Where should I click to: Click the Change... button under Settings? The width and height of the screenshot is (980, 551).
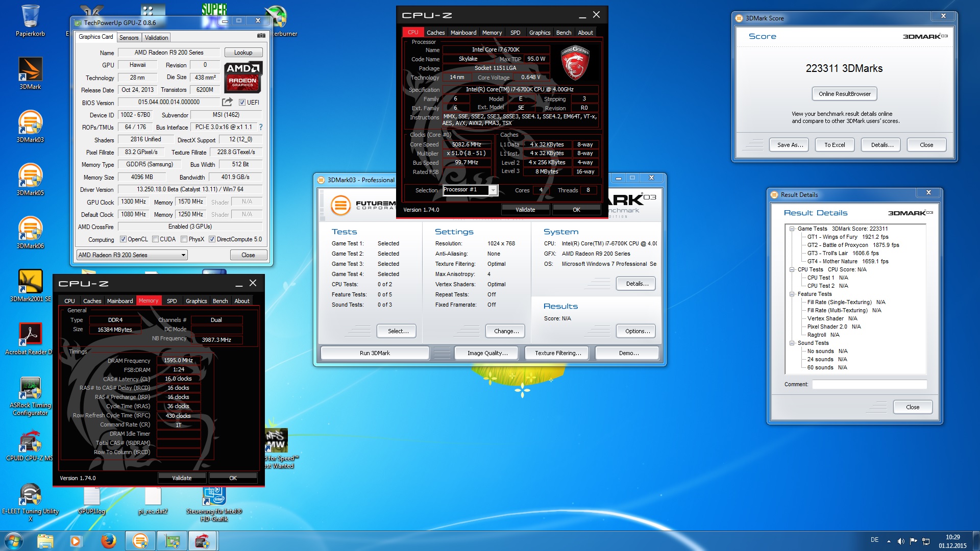506,331
